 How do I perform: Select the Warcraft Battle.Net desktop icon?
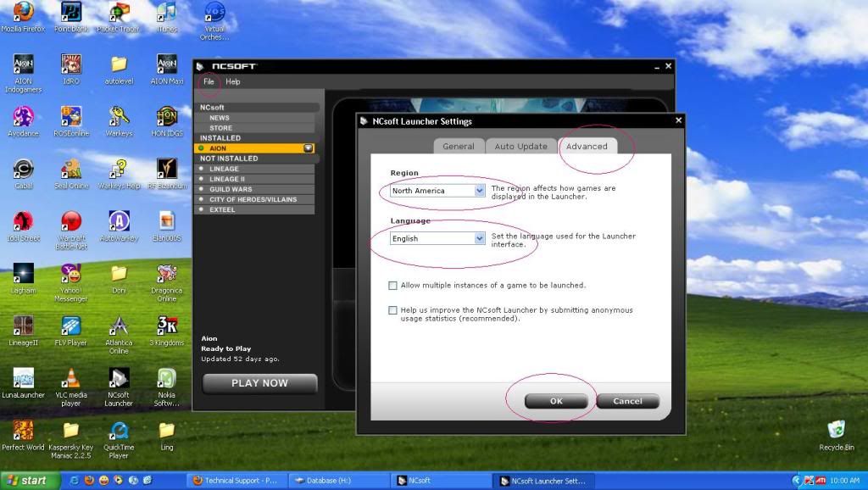click(71, 221)
